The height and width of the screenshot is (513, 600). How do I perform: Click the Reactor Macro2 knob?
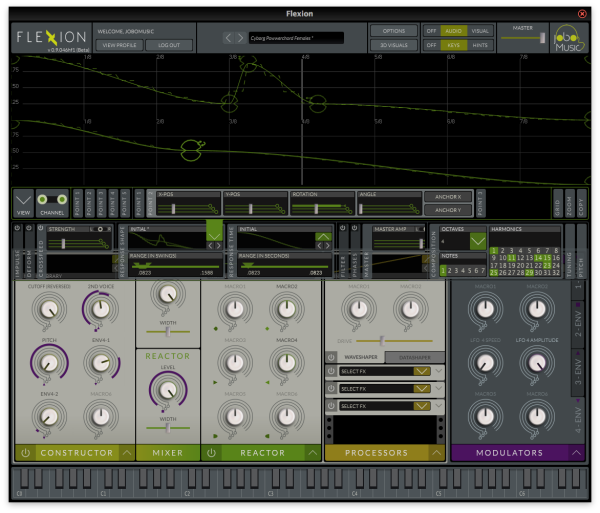pos(287,309)
